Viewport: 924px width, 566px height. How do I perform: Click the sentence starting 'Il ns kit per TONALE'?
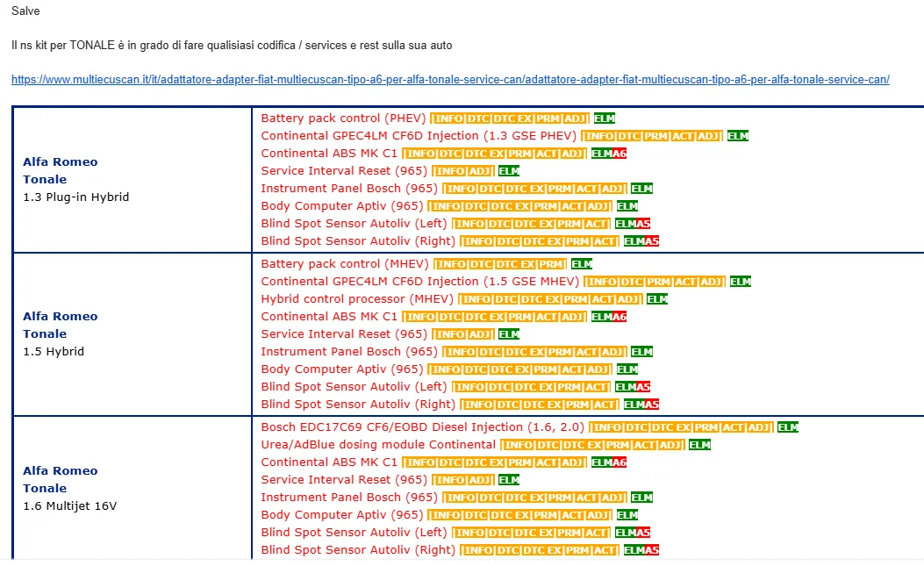pyautogui.click(x=232, y=46)
